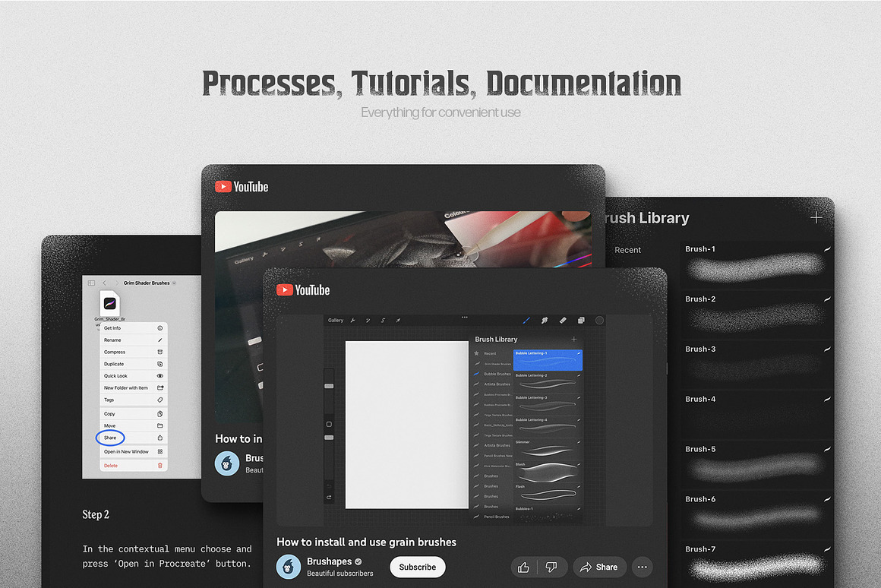Select Share in the context menu
This screenshot has width=881, height=588.
111,438
